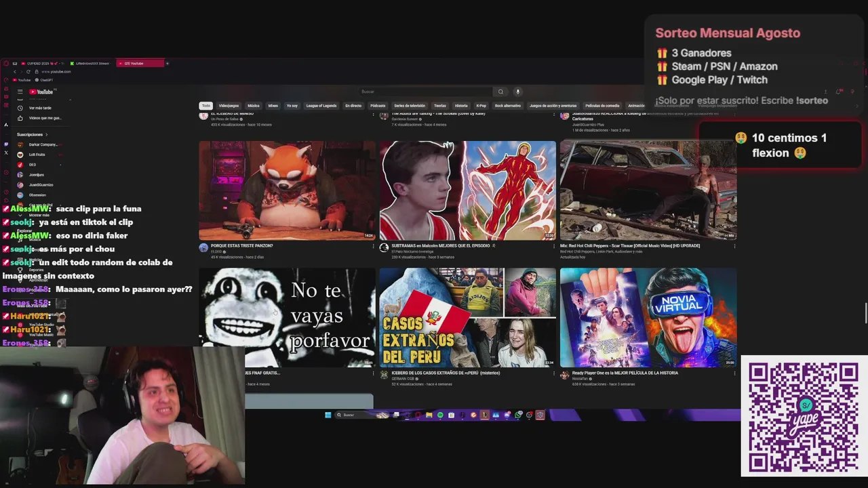
Task: Expand the Suscripciones section
Action: 32,134
